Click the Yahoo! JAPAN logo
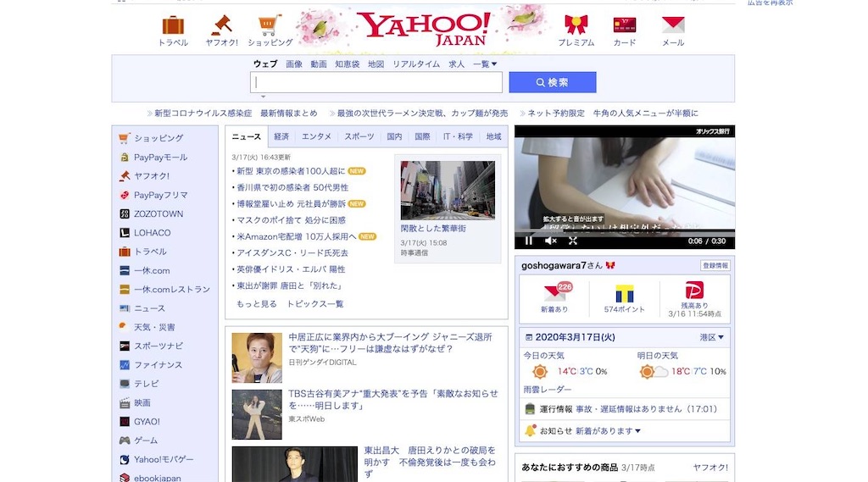Screen dimensions: 868x482 425,29
